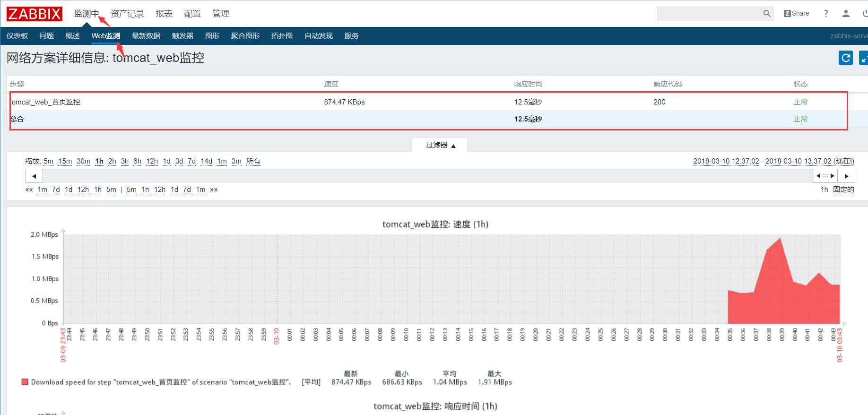
Task: Select the Web监测 submenu
Action: (106, 36)
